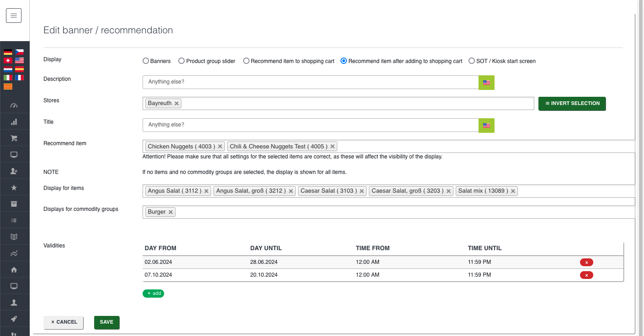The image size is (644, 336).
Task: Open the Recommend item multi-select field
Action: pos(389,146)
